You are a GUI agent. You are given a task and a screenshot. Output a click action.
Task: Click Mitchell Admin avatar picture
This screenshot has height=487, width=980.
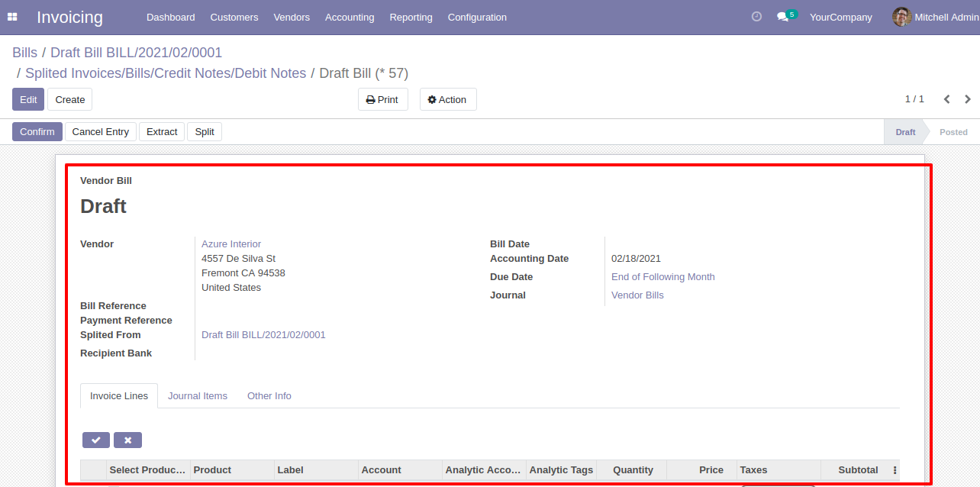[902, 17]
